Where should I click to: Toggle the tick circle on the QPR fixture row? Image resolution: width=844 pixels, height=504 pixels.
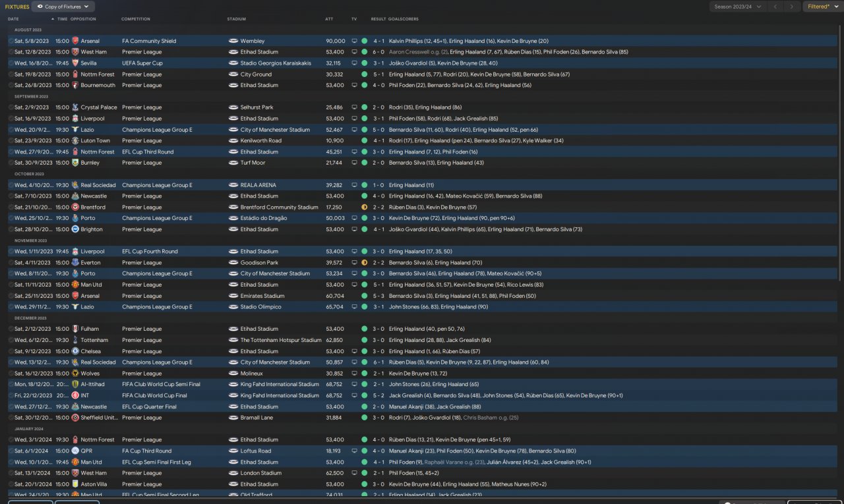[x=11, y=451]
